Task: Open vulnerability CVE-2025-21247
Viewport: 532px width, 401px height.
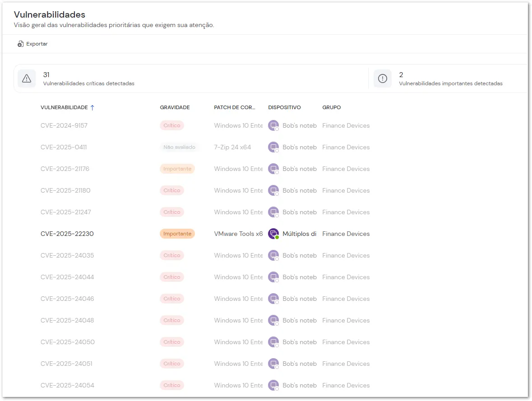Action: coord(66,212)
